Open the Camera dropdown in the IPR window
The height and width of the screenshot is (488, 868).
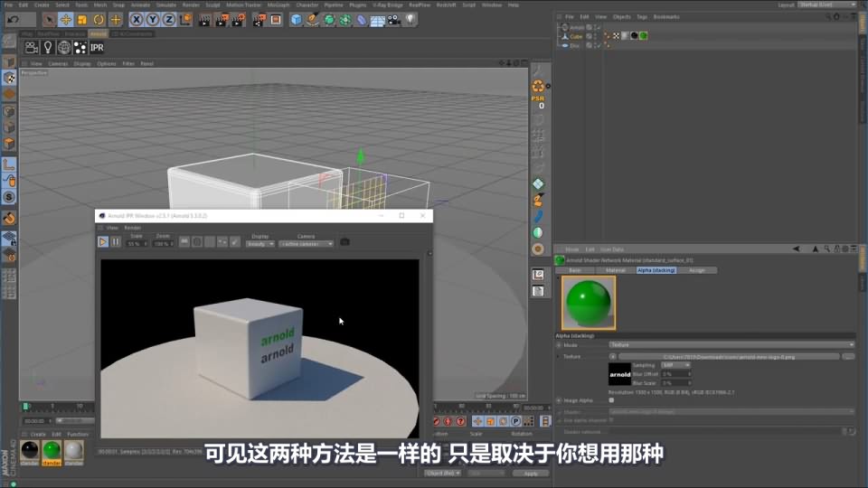click(306, 243)
